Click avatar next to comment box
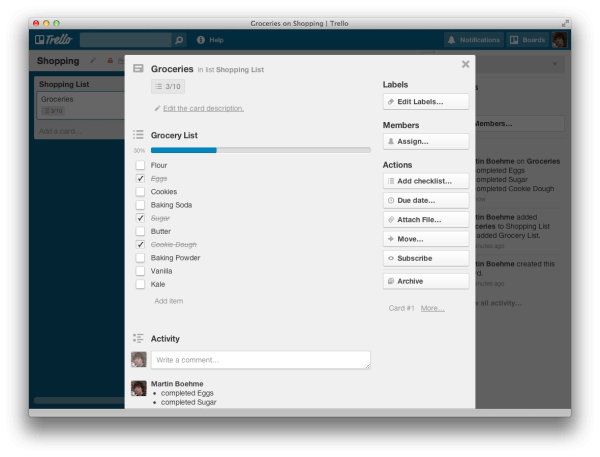 point(139,359)
